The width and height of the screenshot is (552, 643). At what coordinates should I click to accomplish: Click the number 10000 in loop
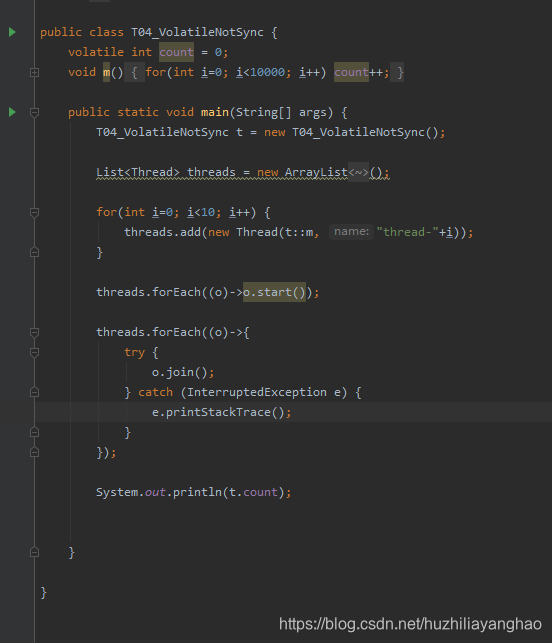tap(267, 72)
